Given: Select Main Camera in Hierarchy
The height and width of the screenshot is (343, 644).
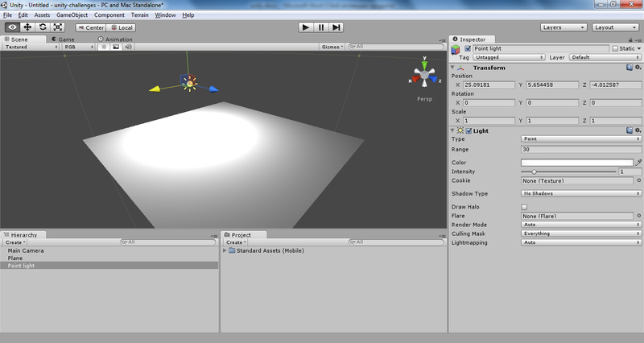Looking at the screenshot, I should tap(26, 250).
